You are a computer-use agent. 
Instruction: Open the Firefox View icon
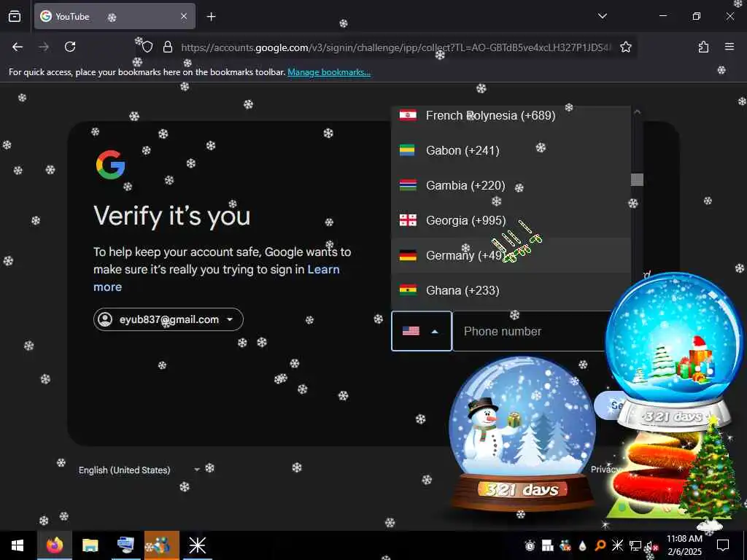15,16
